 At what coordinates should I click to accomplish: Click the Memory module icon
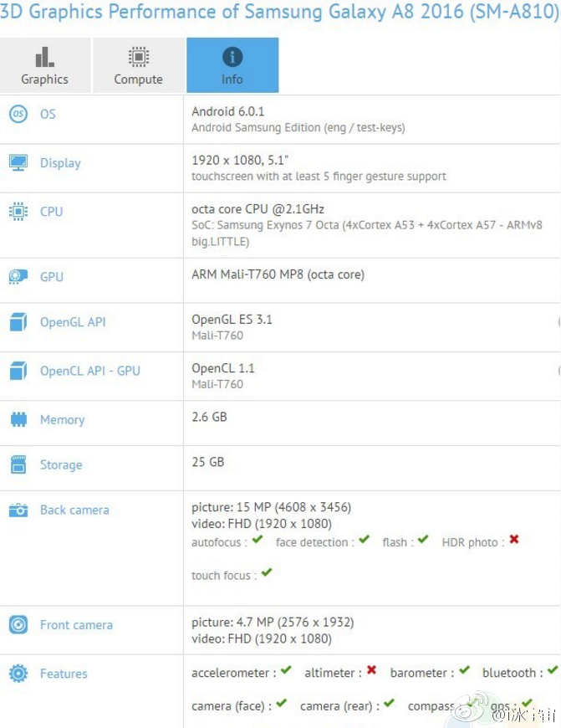(18, 419)
